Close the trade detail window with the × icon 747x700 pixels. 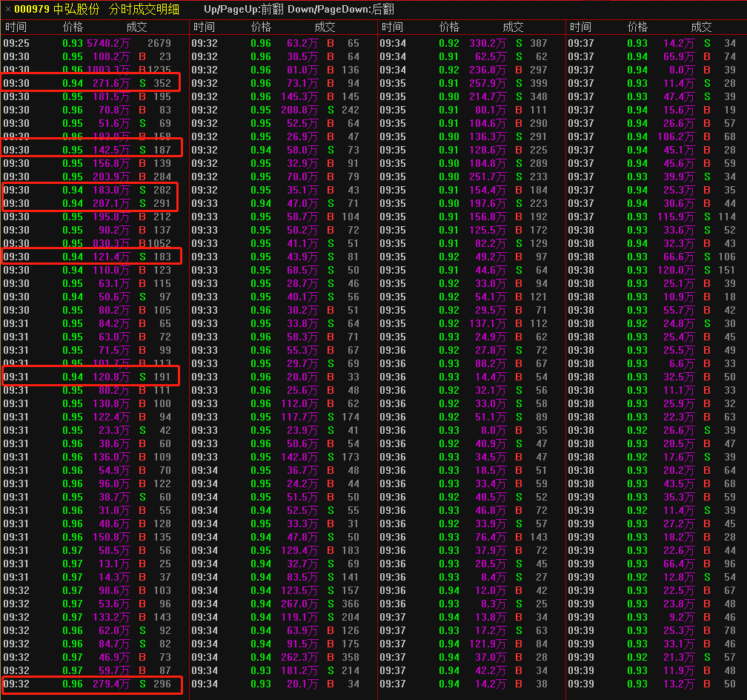point(7,9)
